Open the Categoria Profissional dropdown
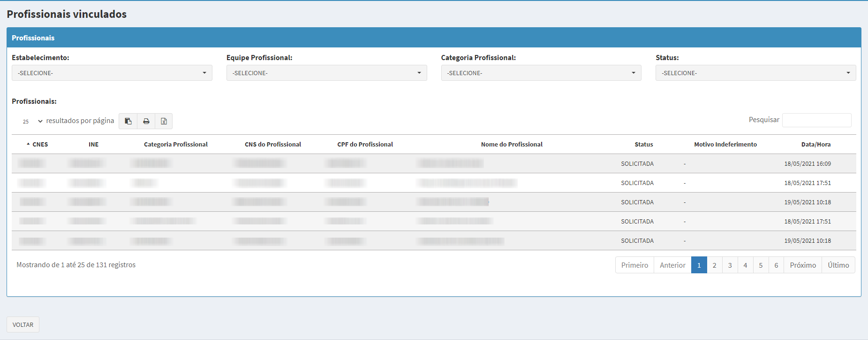The height and width of the screenshot is (340, 868). point(541,73)
